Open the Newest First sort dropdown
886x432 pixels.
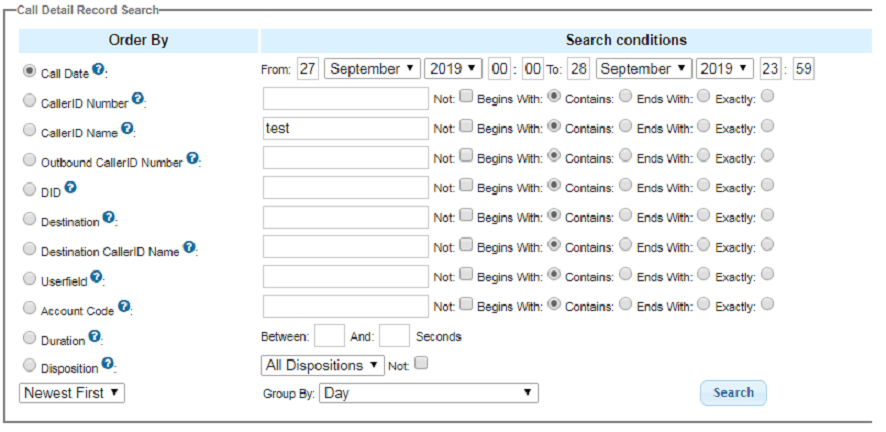tap(72, 393)
